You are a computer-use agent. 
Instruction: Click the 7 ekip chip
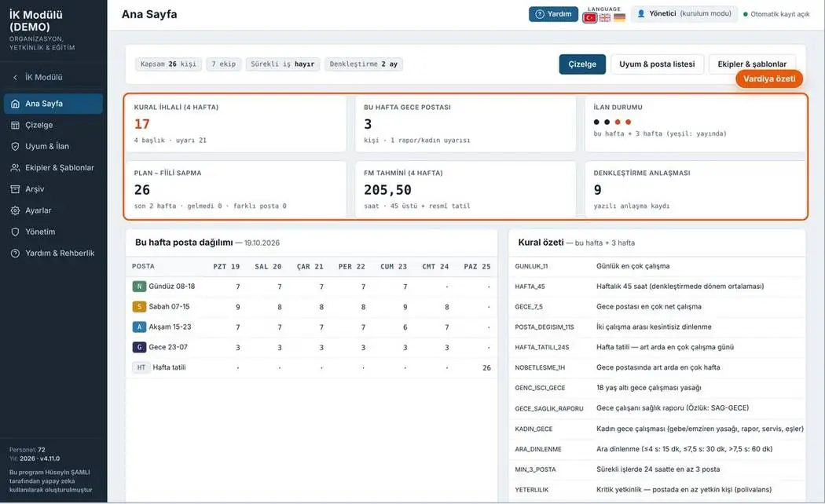click(224, 64)
